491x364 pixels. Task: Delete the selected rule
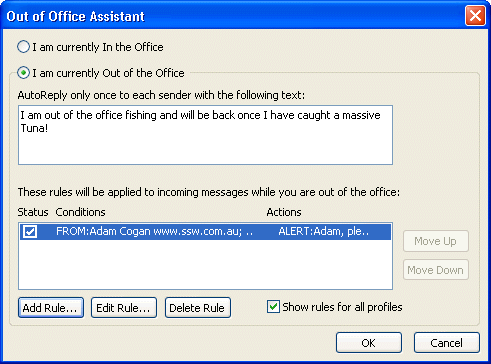pos(198,307)
